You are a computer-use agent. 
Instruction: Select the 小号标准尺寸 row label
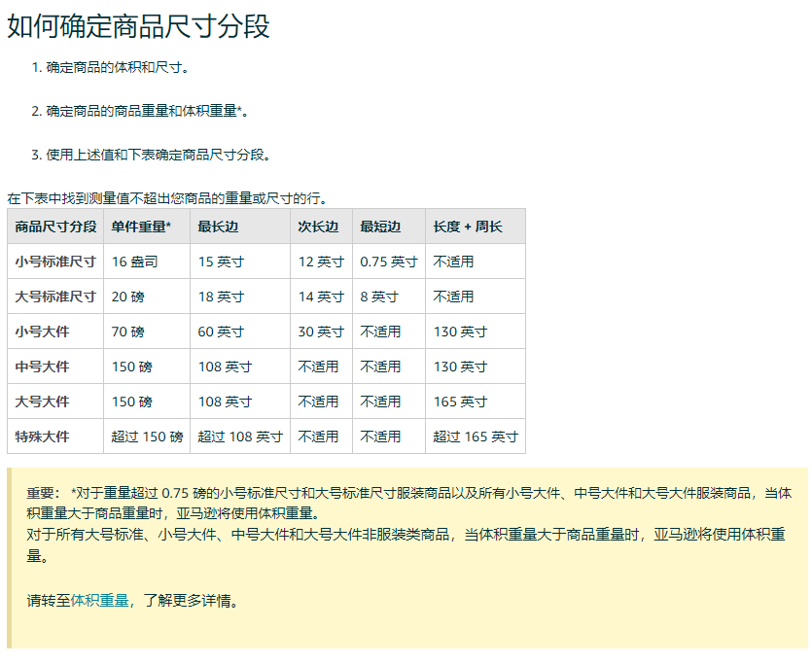[55, 262]
